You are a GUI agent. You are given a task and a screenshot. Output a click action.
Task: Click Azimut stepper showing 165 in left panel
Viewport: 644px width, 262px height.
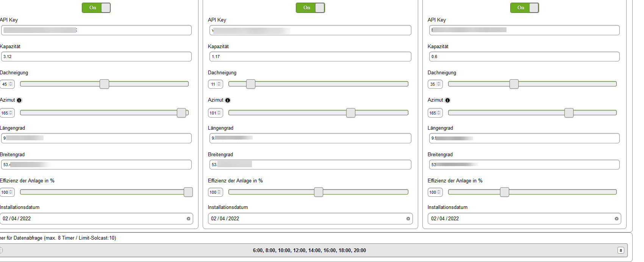(x=7, y=113)
